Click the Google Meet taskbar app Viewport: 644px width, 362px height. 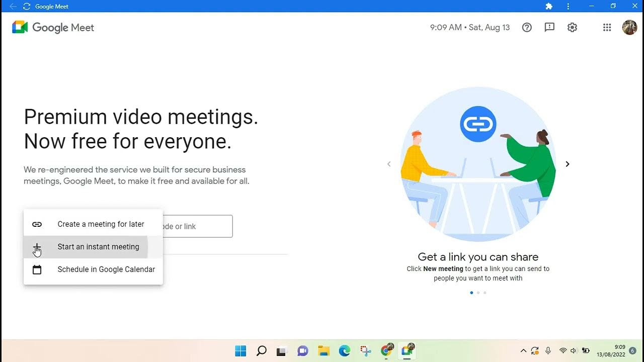click(407, 350)
